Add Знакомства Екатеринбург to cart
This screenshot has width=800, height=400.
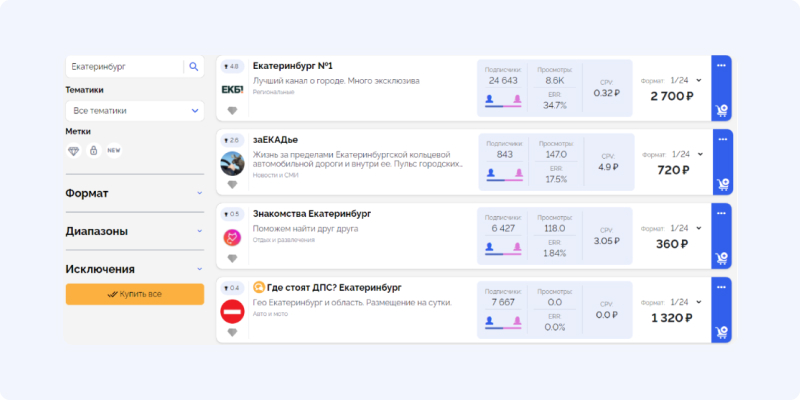(721, 258)
